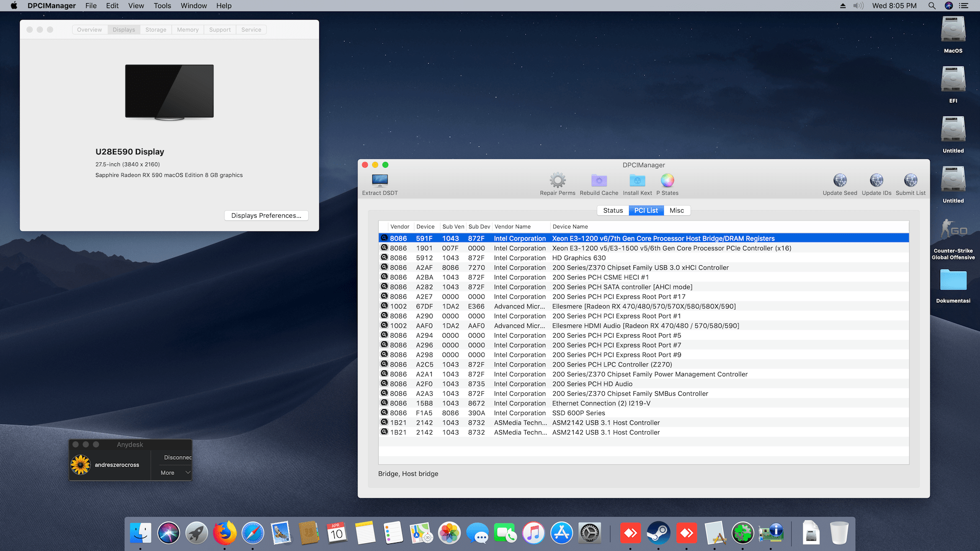Click lookup icon for HD Graphics 630 row
Viewport: 980px width, 551px height.
point(384,258)
